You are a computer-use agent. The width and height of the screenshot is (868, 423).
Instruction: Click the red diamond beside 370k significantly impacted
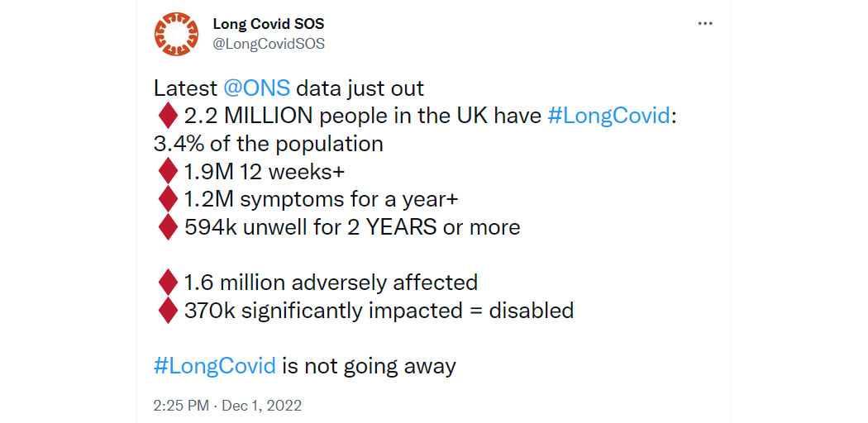(168, 310)
